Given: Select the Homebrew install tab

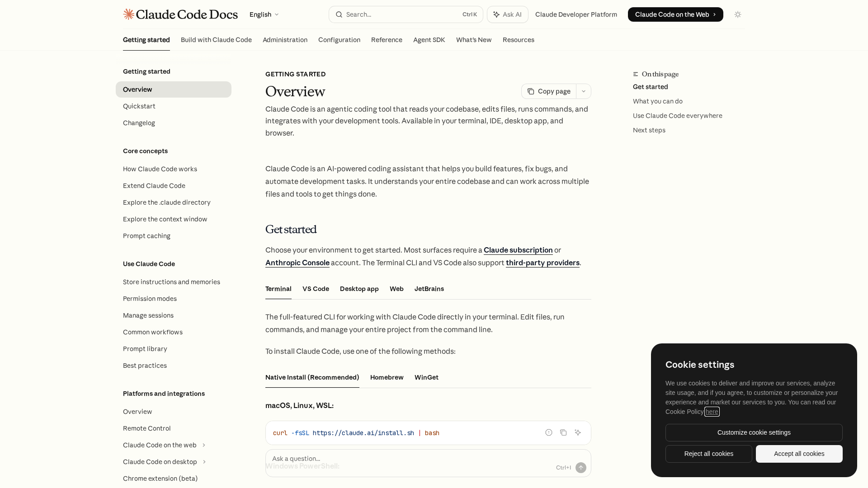Looking at the screenshot, I should pyautogui.click(x=387, y=377).
